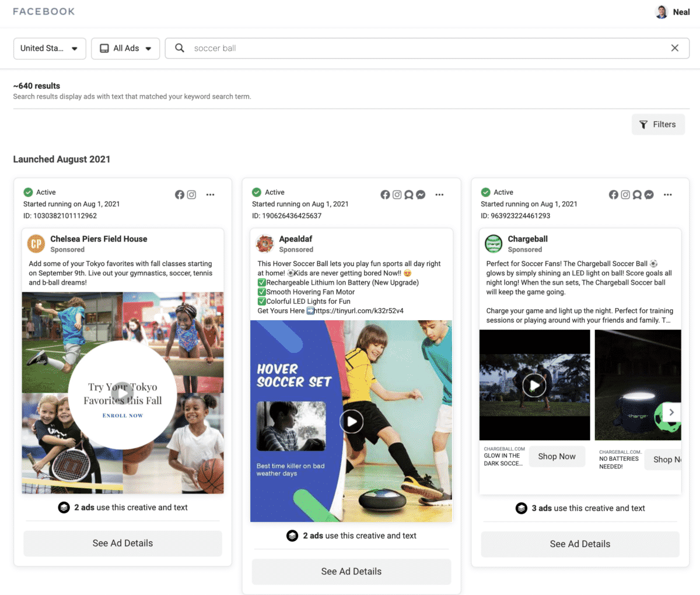Click See Ad Details for Chelsea Piers ad
This screenshot has height=595, width=700.
[123, 543]
